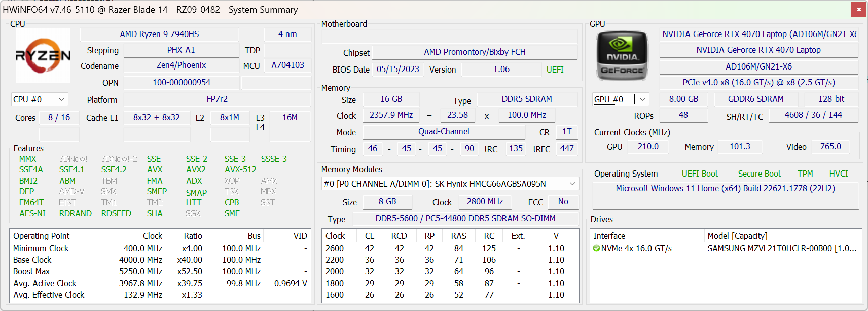
Task: Click the command rate 1T value
Action: 567,131
